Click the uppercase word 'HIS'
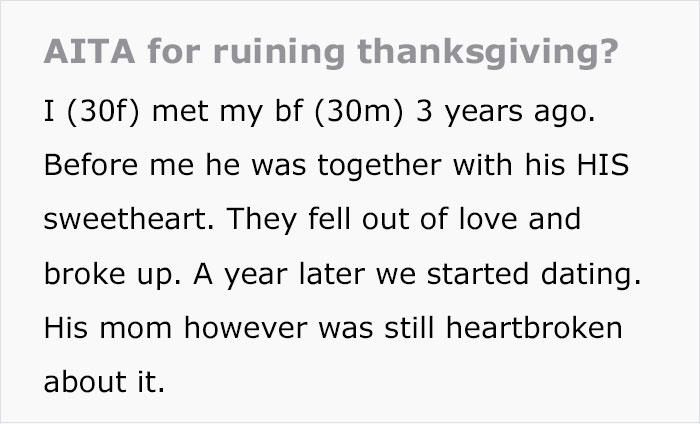The width and height of the screenshot is (700, 424). [603, 164]
